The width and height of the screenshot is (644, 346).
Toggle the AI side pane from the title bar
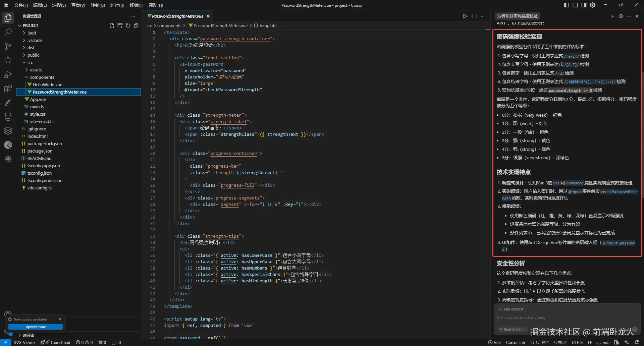[584, 5]
